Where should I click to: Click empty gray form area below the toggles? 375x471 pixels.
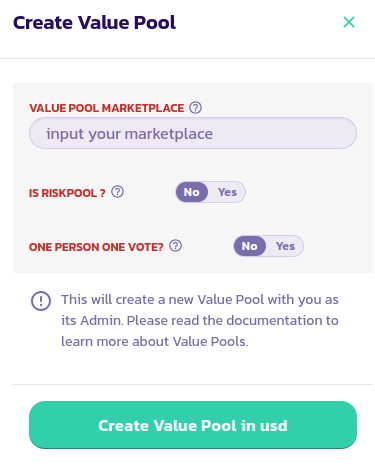(x=193, y=265)
